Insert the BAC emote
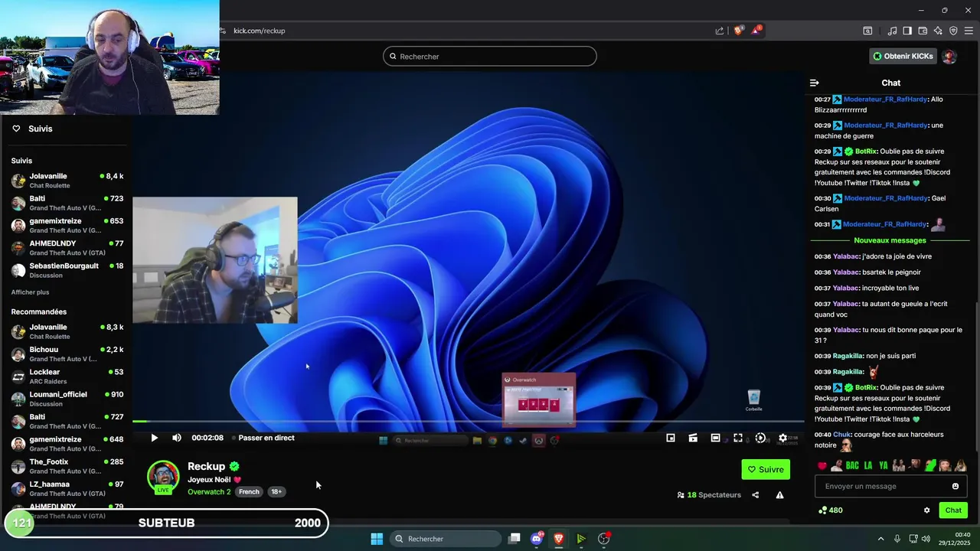 click(x=852, y=465)
